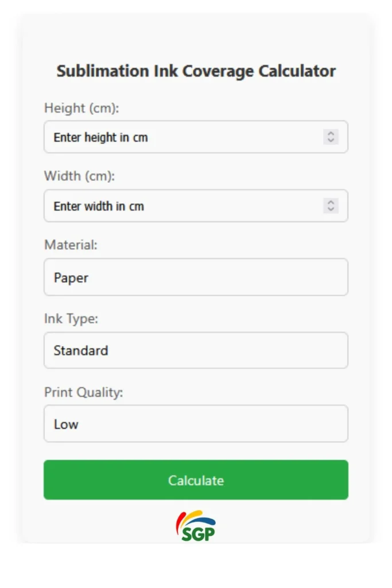The image size is (392, 588).
Task: Decrease height with the down arrow
Action: (x=331, y=140)
